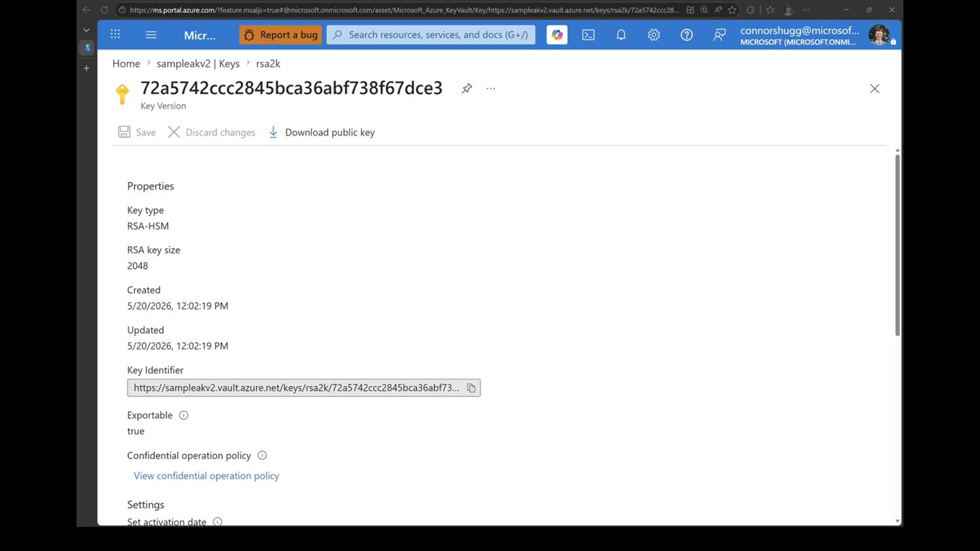Open the portal settings gear
The width and height of the screenshot is (980, 551).
click(x=654, y=34)
